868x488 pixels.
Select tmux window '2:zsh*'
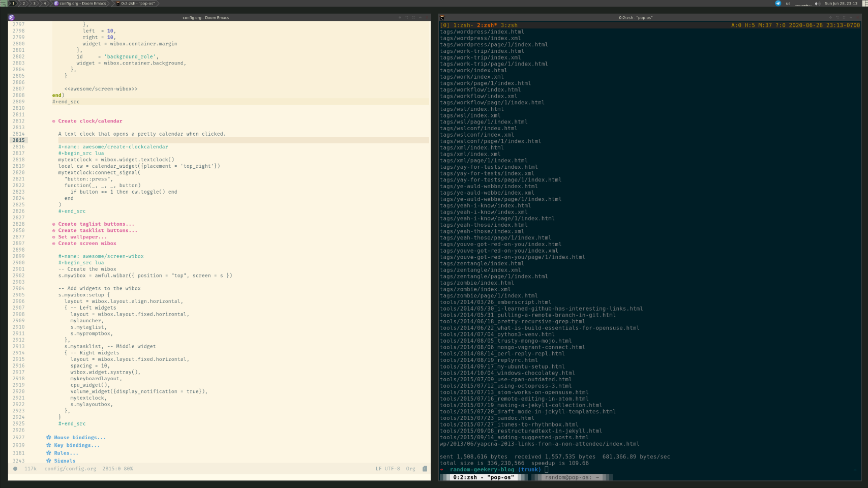click(487, 25)
